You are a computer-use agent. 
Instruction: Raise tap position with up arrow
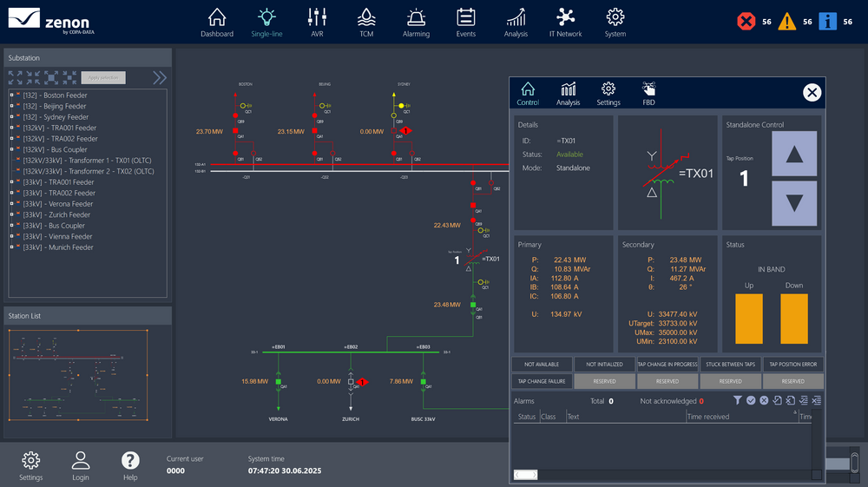(794, 154)
